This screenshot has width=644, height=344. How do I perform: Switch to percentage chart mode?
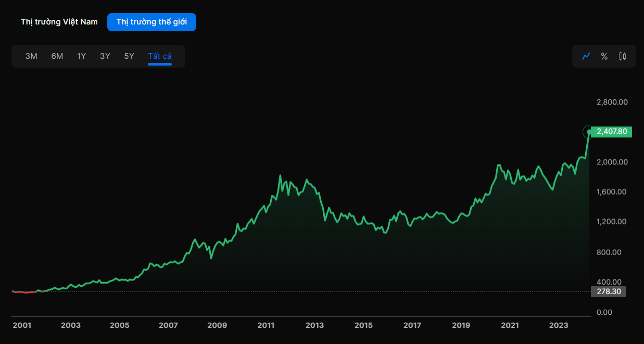(x=604, y=56)
